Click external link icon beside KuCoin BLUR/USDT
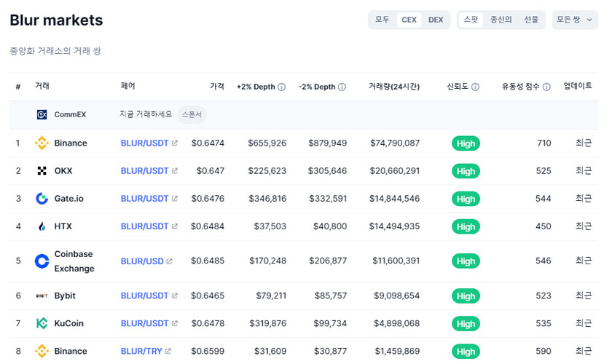This screenshot has width=612, height=364. (174, 323)
